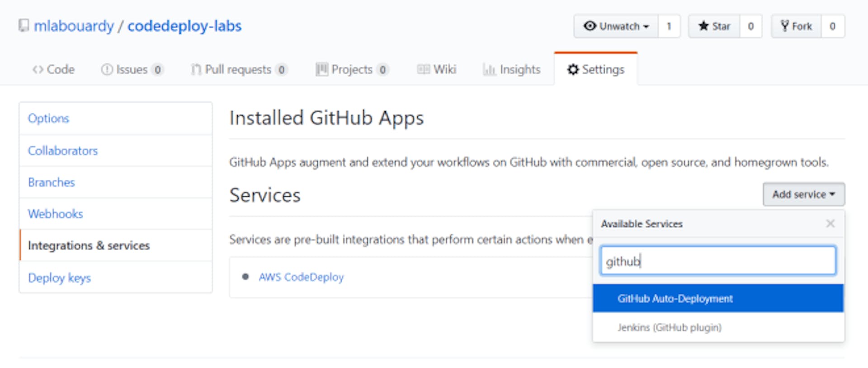Open the Pull requests tab
The image size is (868, 368).
coord(239,69)
